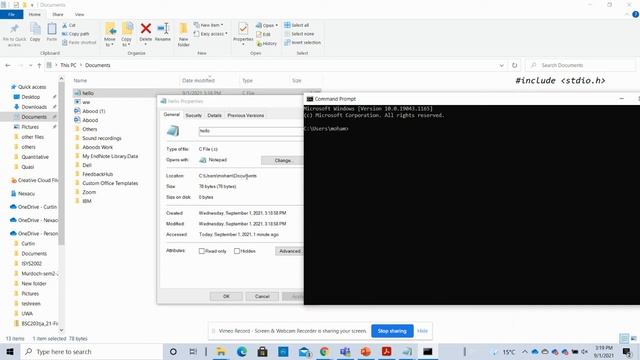Screen dimensions: 640x360
Task: Click Copy path in the ribbon
Action: click(76, 34)
